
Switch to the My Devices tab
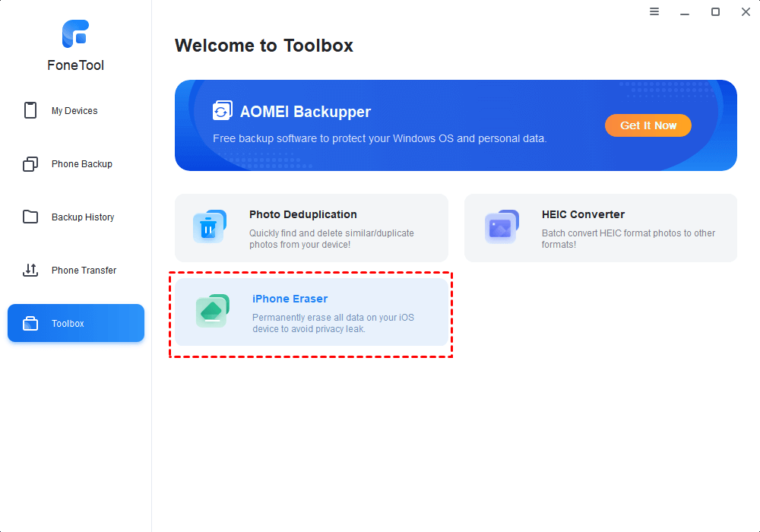click(74, 111)
